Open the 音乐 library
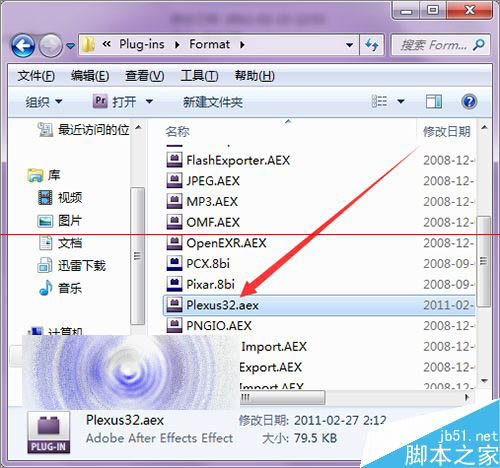This screenshot has width=500, height=468. coord(60,288)
